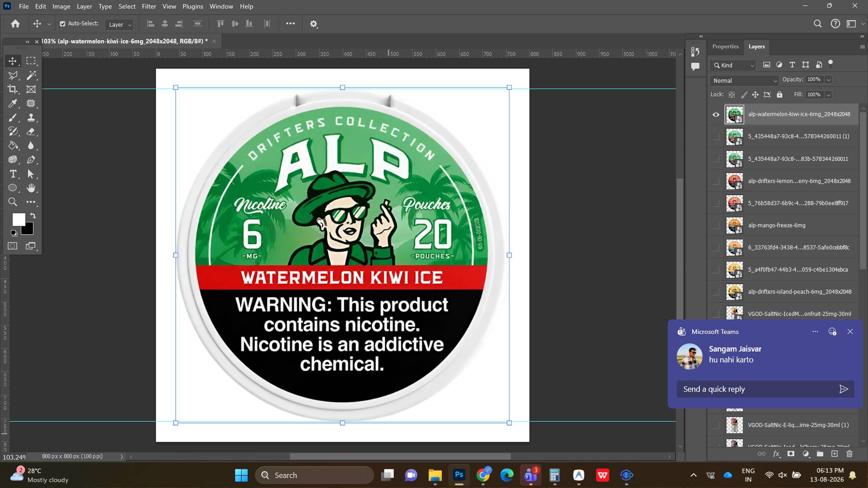Image resolution: width=868 pixels, height=488 pixels.
Task: Choose the Eyedropper tool
Action: [13, 103]
